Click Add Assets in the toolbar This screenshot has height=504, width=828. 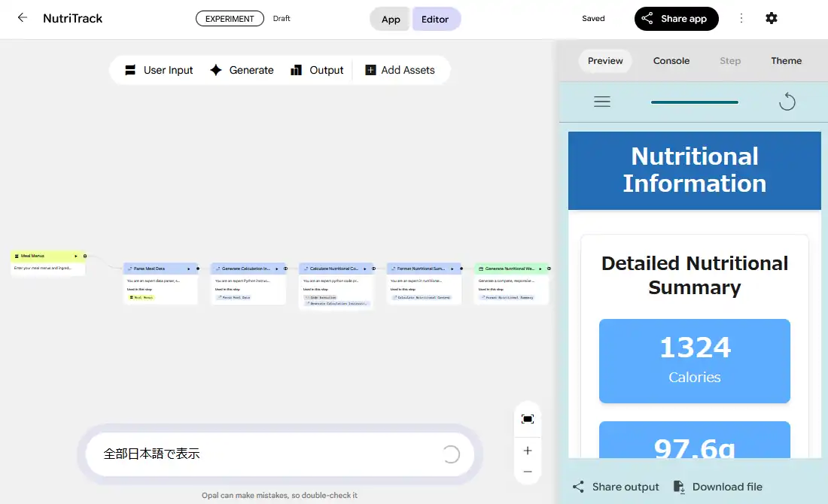pos(400,70)
